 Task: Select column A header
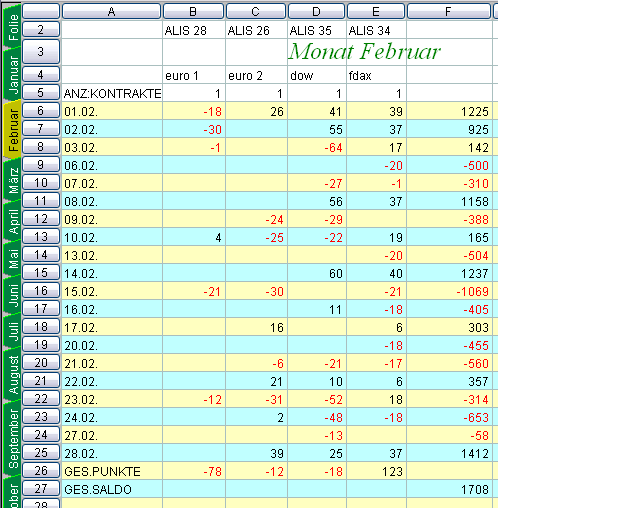click(x=110, y=11)
